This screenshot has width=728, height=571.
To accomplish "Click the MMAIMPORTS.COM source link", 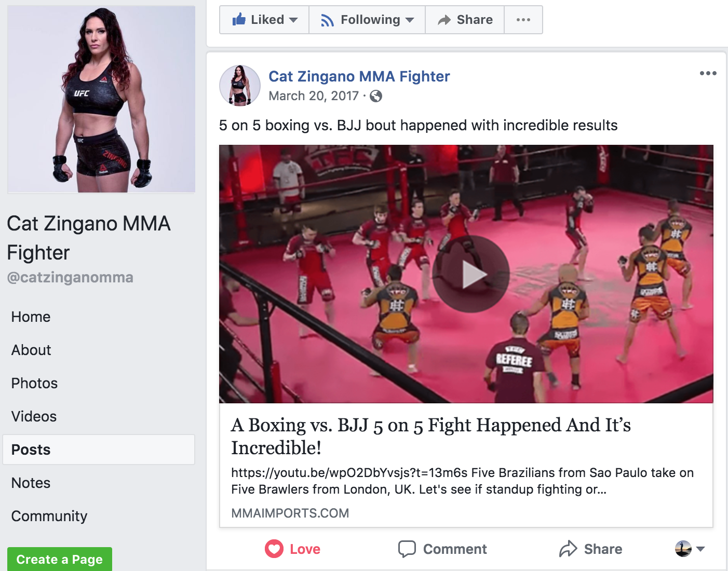I will [x=290, y=513].
